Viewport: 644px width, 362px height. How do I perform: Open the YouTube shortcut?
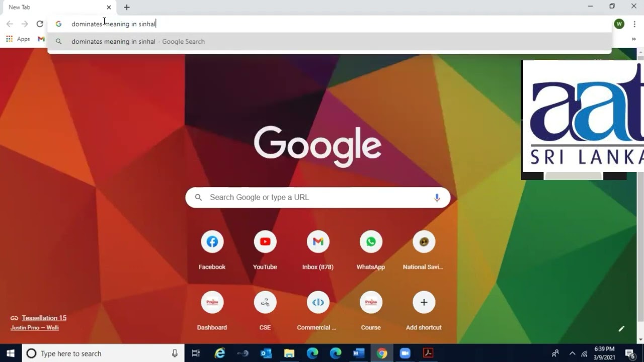[x=265, y=242]
